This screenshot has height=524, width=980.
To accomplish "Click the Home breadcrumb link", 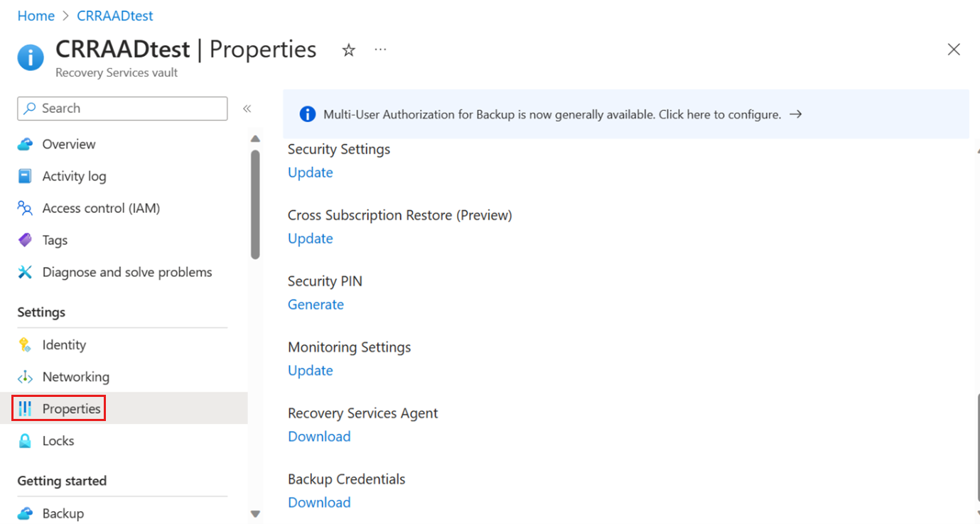I will pyautogui.click(x=36, y=16).
